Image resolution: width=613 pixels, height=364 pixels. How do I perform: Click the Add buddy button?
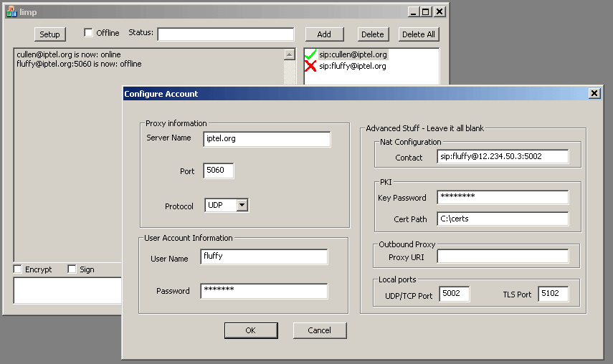(x=324, y=34)
